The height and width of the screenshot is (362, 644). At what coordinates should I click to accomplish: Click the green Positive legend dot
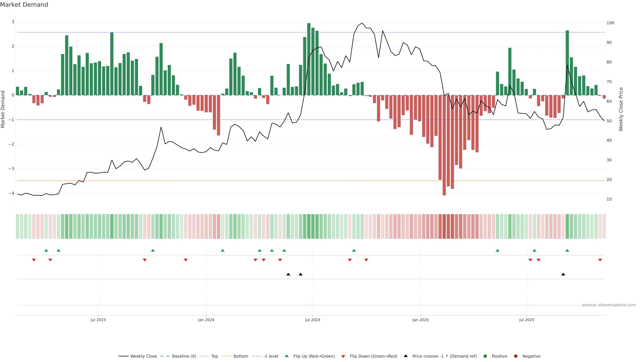[485, 356]
